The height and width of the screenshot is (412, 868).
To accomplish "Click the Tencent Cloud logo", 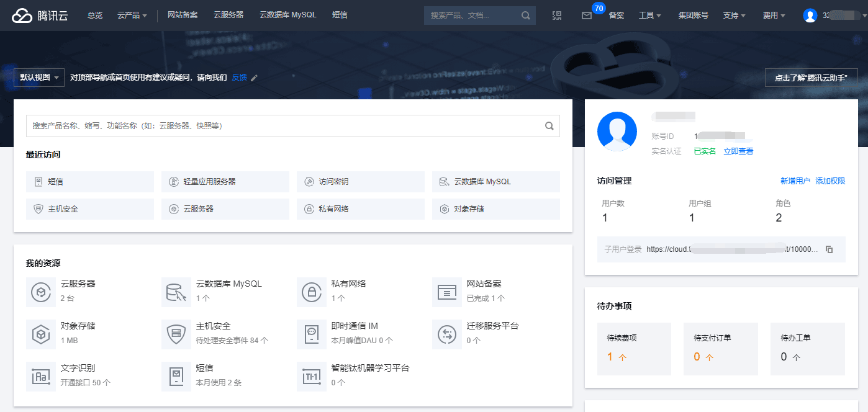I will click(40, 16).
